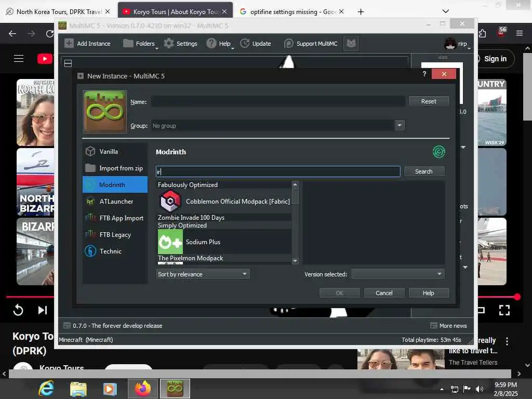532x399 pixels.
Task: Open the Sort by relevance dropdown
Action: click(x=203, y=274)
